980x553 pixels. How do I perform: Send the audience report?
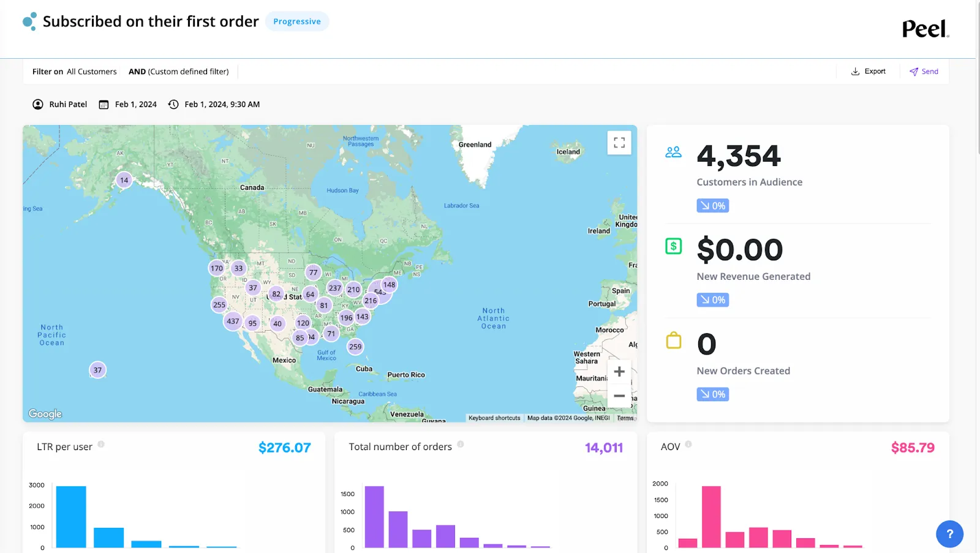[x=924, y=72]
